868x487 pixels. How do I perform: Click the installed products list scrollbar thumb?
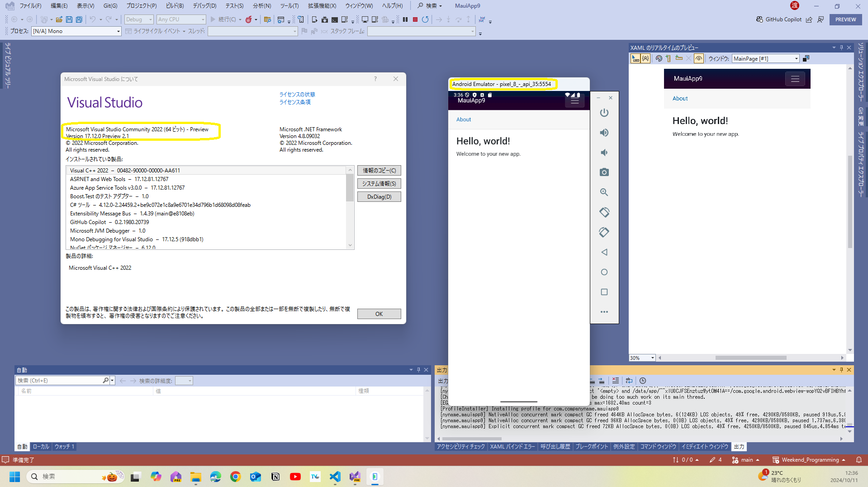(350, 187)
